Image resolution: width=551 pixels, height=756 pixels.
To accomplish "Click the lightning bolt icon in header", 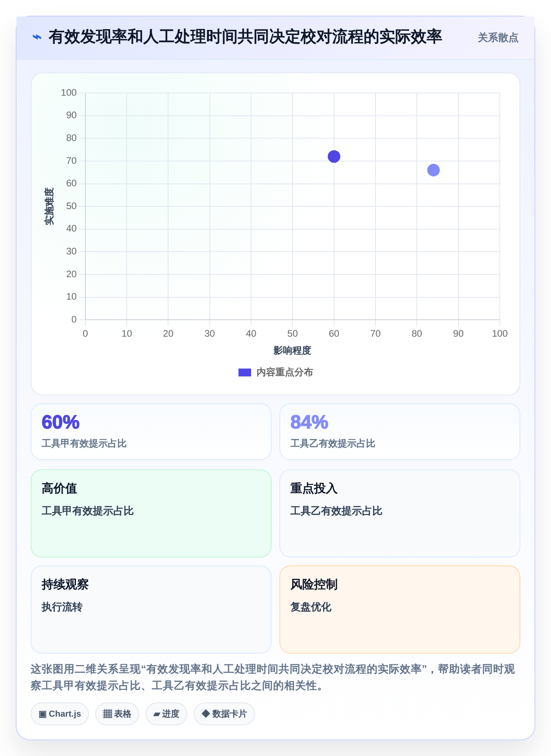I will (x=37, y=37).
